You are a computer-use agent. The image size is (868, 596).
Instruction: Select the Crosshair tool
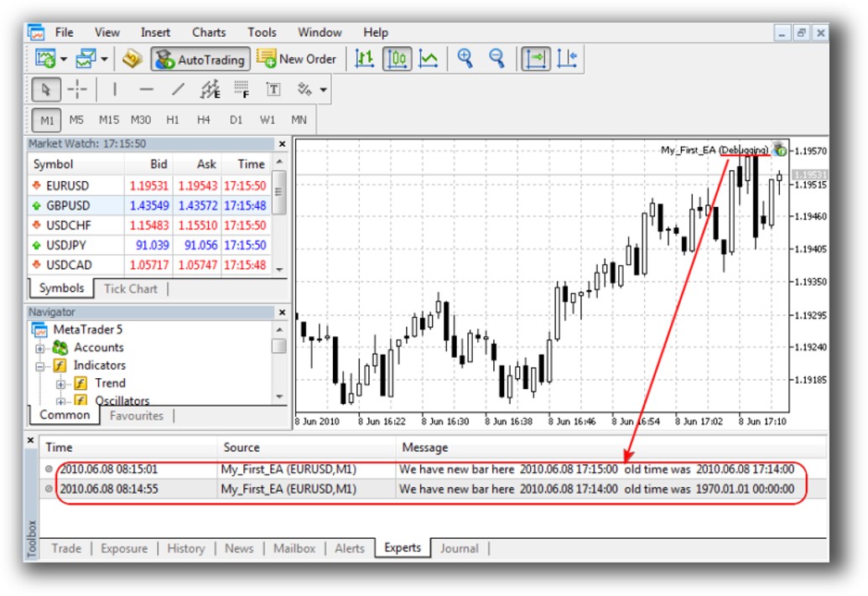77,90
